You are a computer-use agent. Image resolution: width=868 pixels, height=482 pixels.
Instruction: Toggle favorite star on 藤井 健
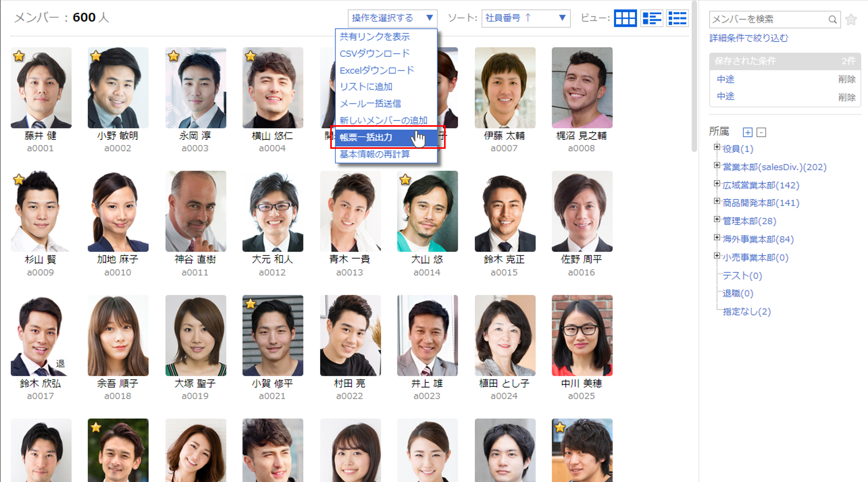pyautogui.click(x=19, y=56)
